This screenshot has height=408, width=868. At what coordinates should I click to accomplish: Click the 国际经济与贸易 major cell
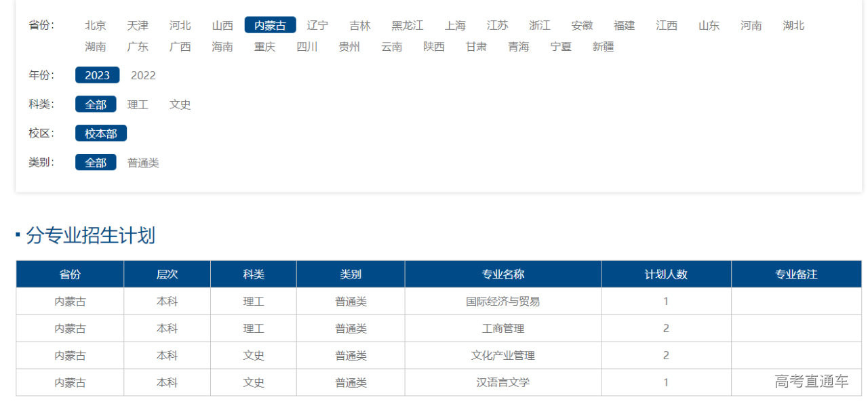502,302
